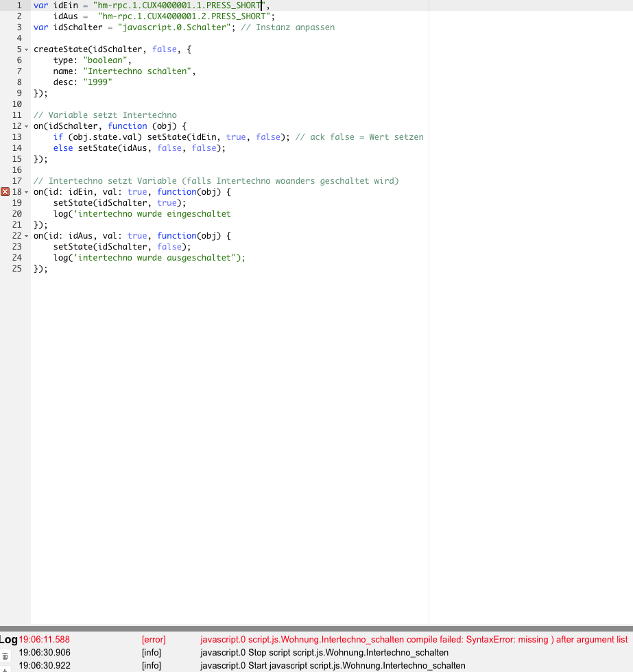Click the 19:06:30.906 timestamp in the log
The height and width of the screenshot is (672, 633).
[45, 652]
